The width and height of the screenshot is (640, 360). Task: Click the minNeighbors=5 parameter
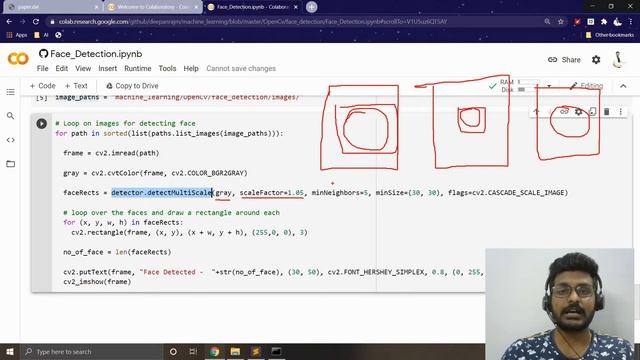340,193
